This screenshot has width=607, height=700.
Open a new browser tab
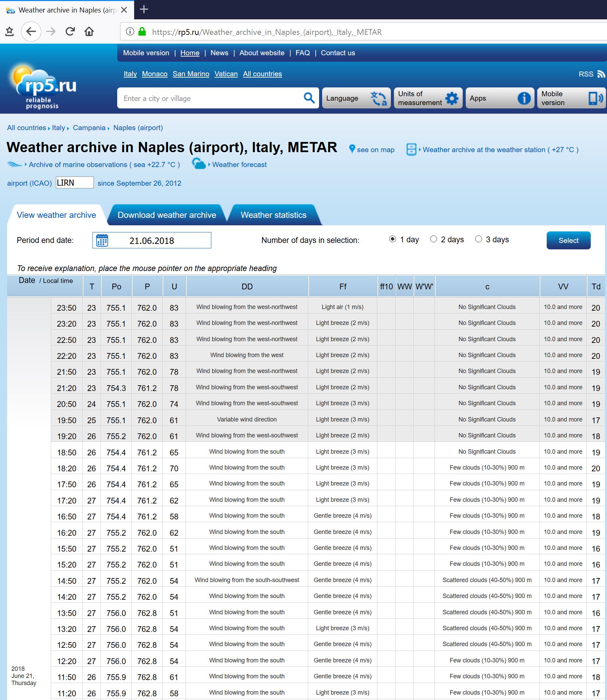[144, 9]
